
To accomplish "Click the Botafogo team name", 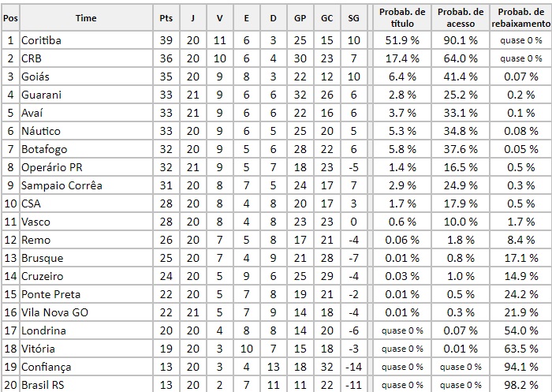I will [x=44, y=149].
